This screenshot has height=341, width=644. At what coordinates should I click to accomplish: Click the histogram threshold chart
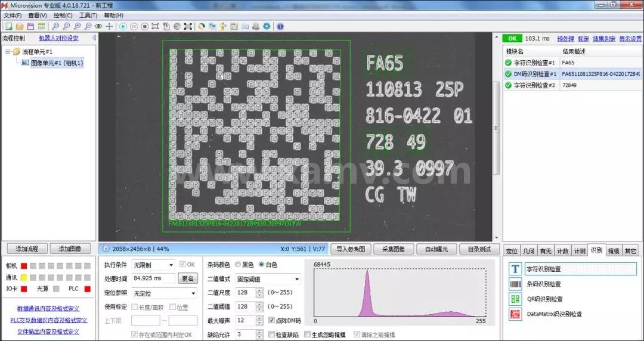(x=400, y=293)
